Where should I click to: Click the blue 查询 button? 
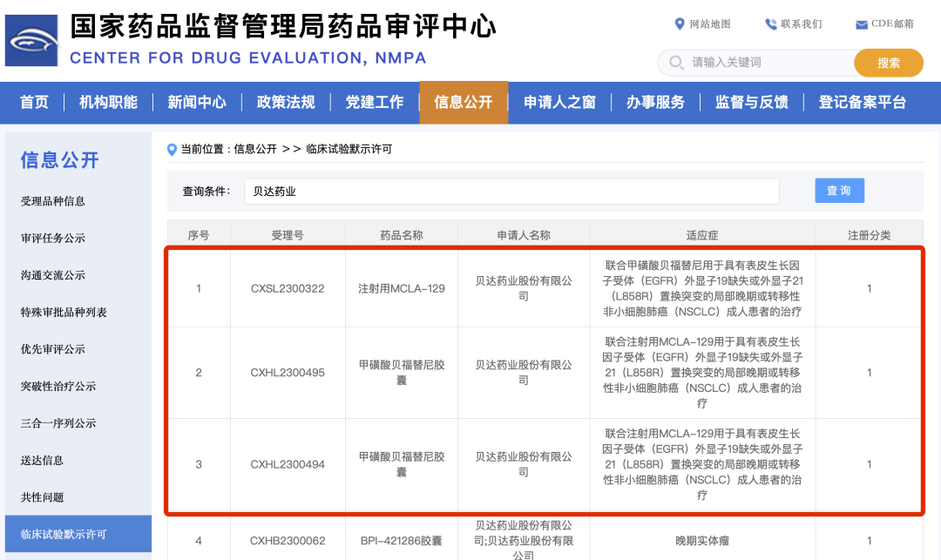[x=839, y=190]
